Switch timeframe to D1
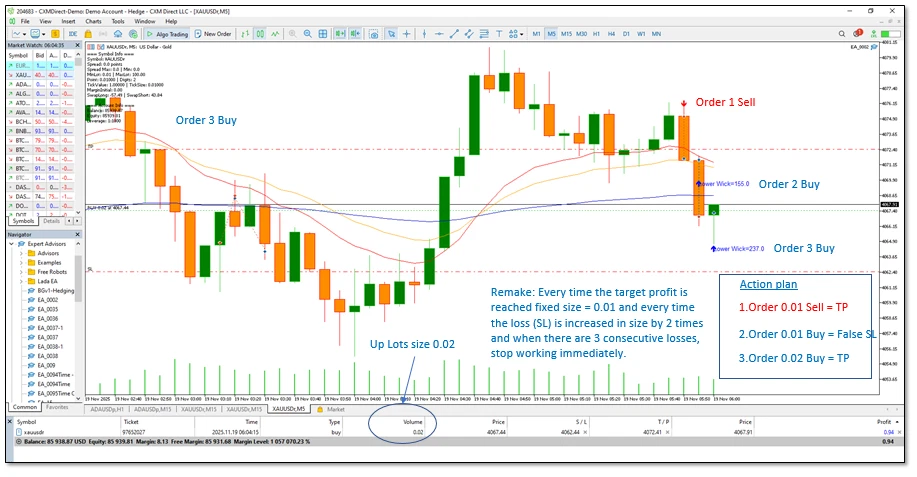The image size is (917, 477). 626,34
